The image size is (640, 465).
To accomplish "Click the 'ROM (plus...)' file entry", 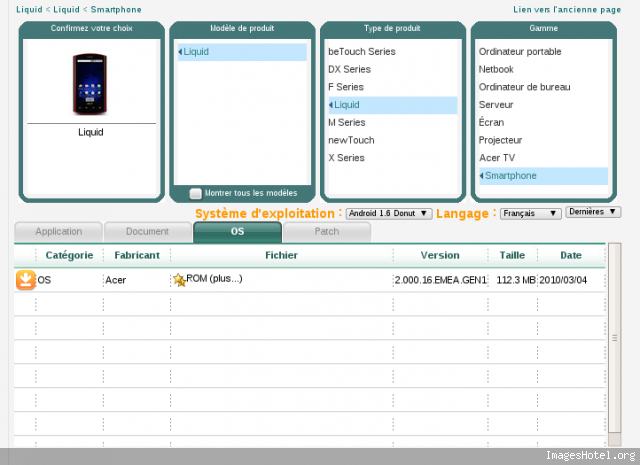I will click(x=214, y=279).
